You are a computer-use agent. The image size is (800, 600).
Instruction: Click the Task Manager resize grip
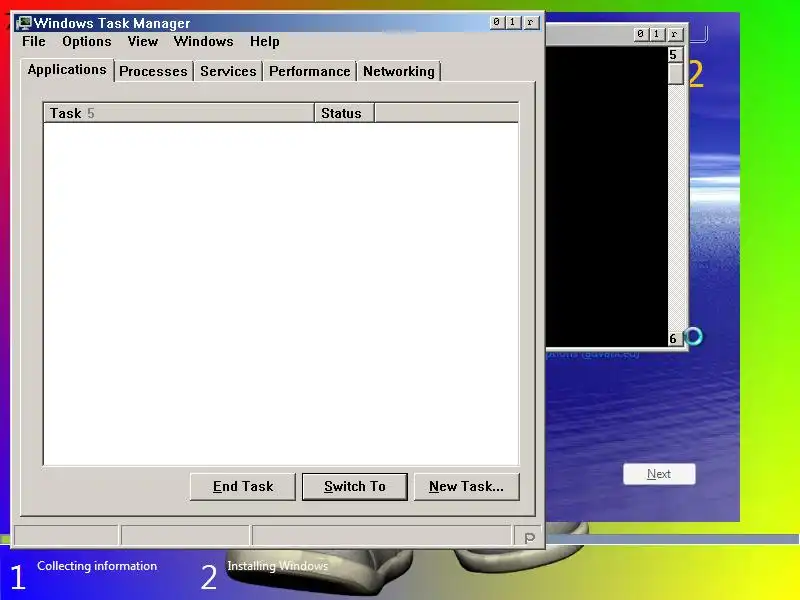(x=529, y=537)
